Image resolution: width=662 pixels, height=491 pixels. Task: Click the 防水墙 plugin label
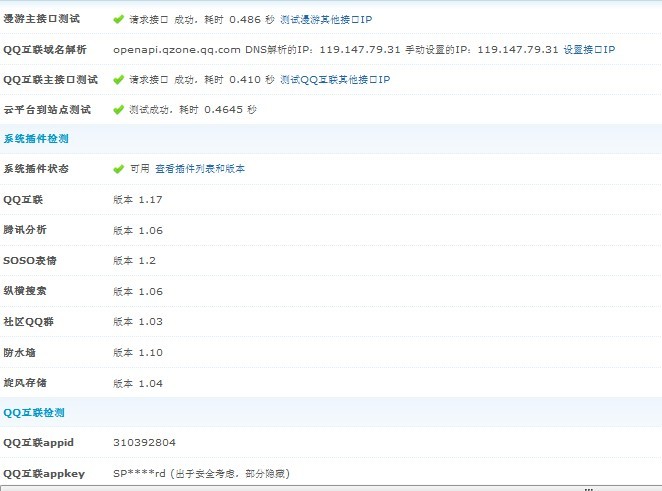point(19,353)
